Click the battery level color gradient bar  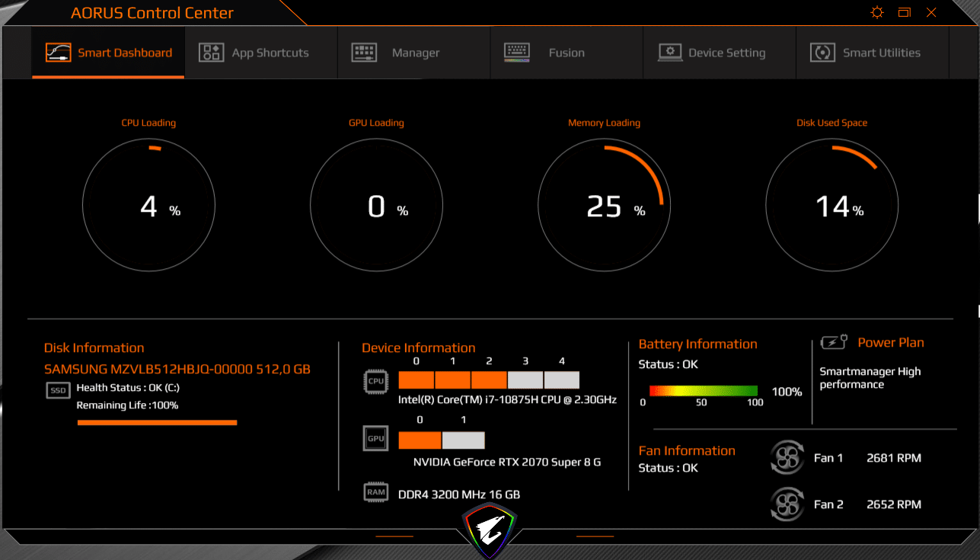(x=702, y=391)
